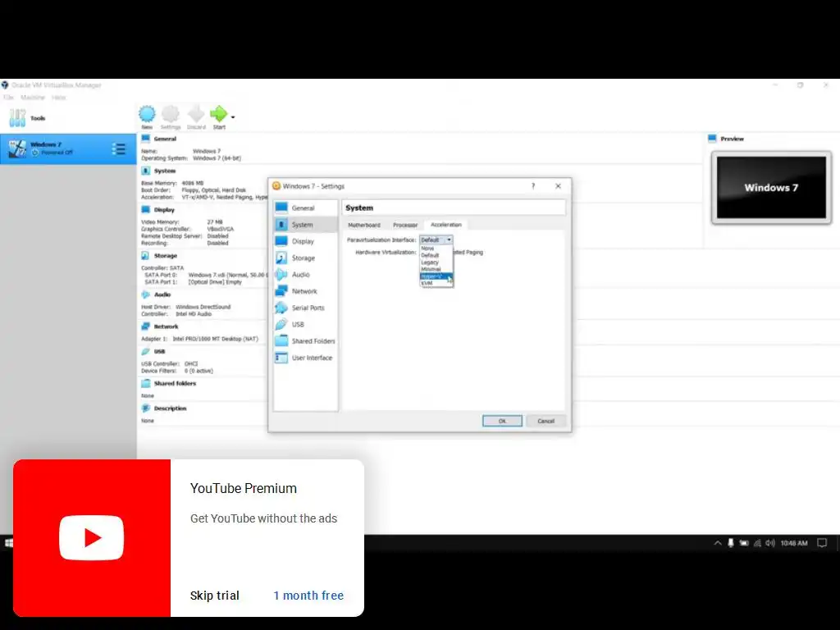Screen dimensions: 840x630
Task: Choose None in the paravirtualization list
Action: [x=436, y=248]
